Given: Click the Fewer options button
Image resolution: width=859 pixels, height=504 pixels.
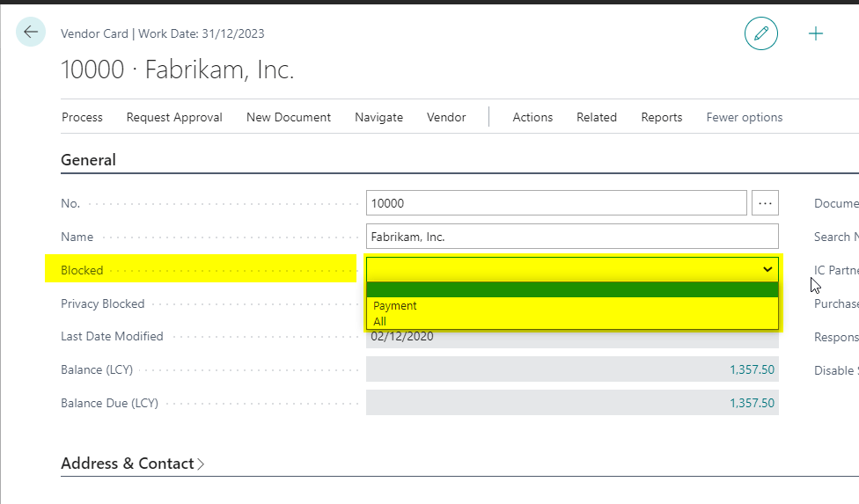Looking at the screenshot, I should point(745,117).
